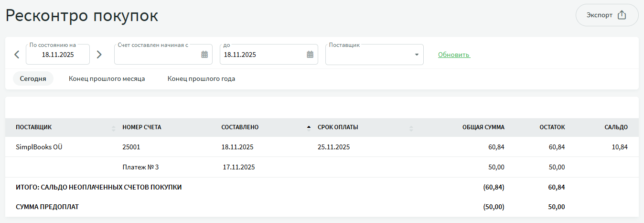This screenshot has width=644, height=223.
Task: Go to next date with right arrow
Action: click(x=99, y=55)
